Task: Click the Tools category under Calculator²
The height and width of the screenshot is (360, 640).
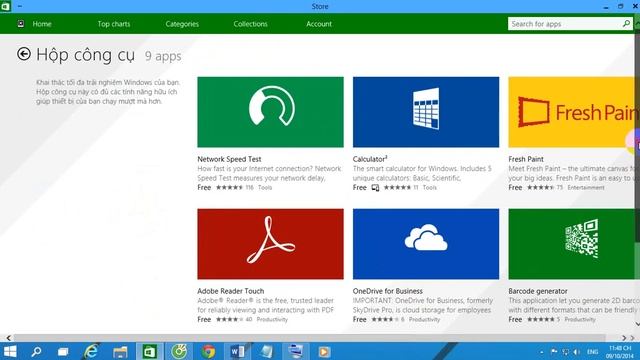Action: point(429,187)
